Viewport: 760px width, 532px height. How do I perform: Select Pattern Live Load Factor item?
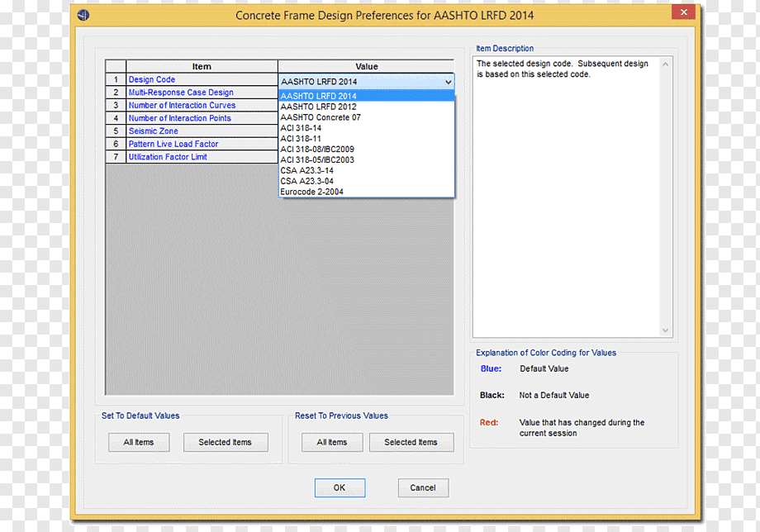(202, 144)
